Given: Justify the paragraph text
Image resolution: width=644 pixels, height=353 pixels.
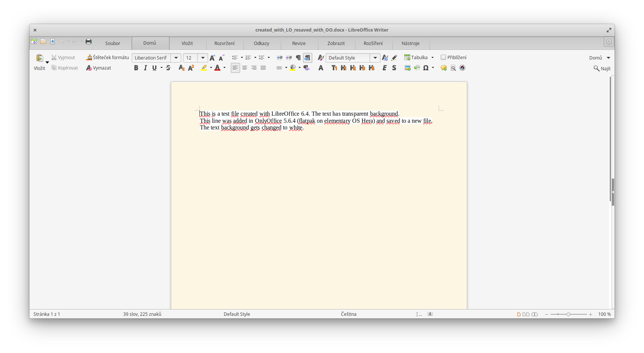Looking at the screenshot, I should point(263,68).
